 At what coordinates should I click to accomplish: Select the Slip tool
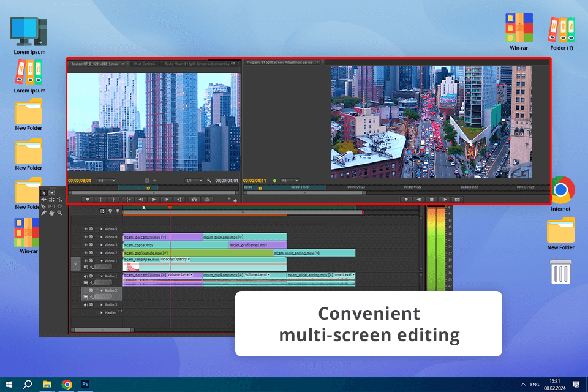(x=51, y=206)
